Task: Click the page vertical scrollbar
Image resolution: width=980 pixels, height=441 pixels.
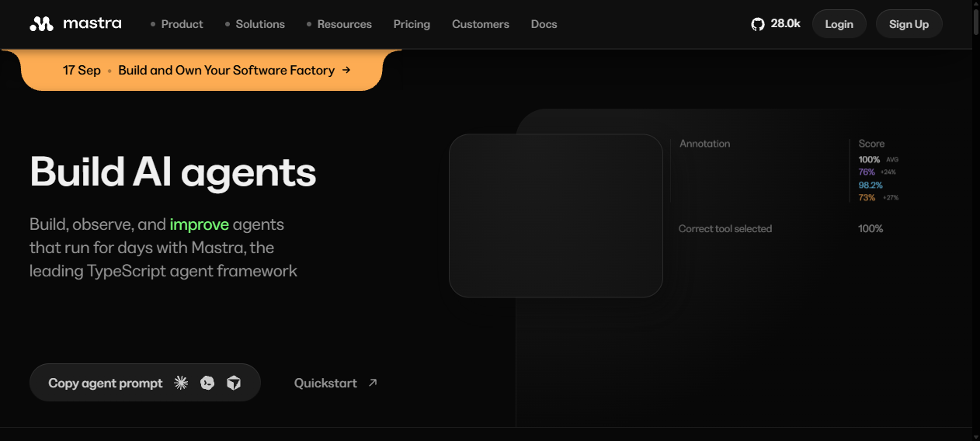Action: coord(976,220)
